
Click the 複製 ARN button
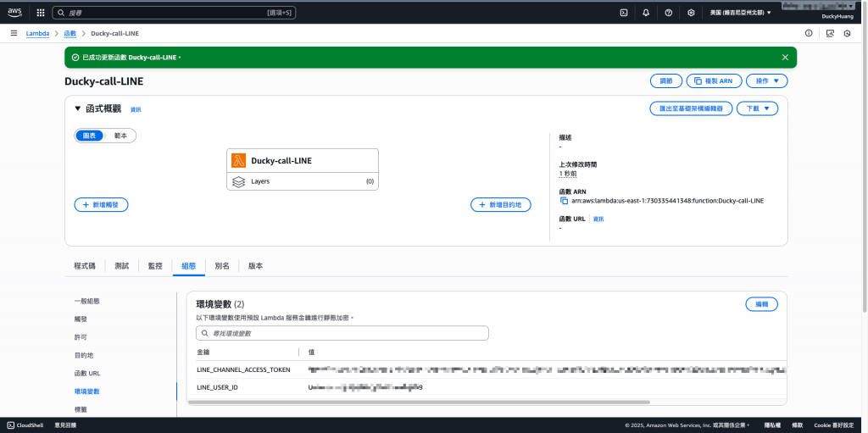coord(714,80)
